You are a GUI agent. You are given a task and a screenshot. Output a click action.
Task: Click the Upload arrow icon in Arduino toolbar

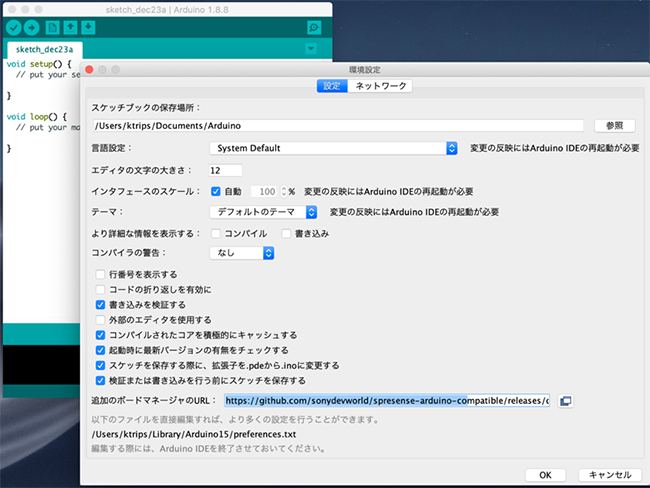[32, 28]
